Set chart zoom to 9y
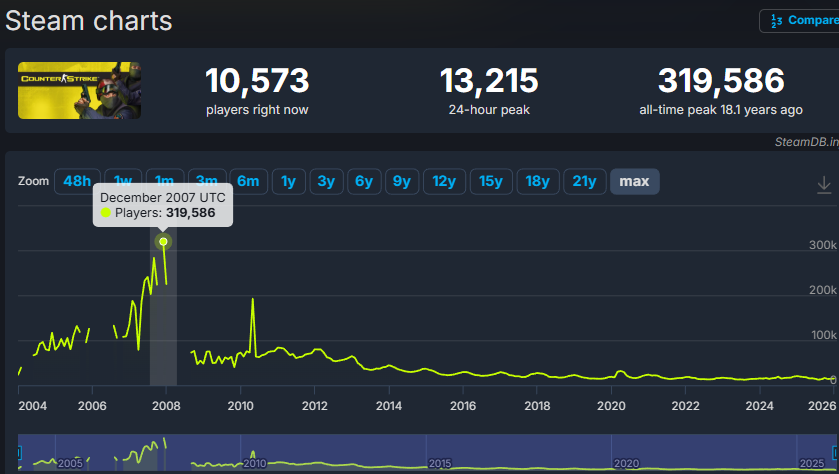Image resolution: width=839 pixels, height=474 pixels. [402, 181]
